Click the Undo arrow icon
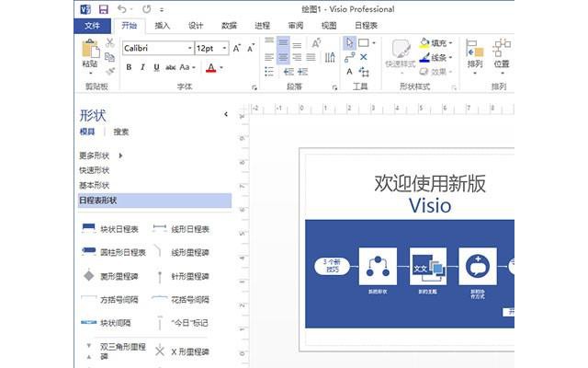This screenshot has width=588, height=368. tap(122, 9)
